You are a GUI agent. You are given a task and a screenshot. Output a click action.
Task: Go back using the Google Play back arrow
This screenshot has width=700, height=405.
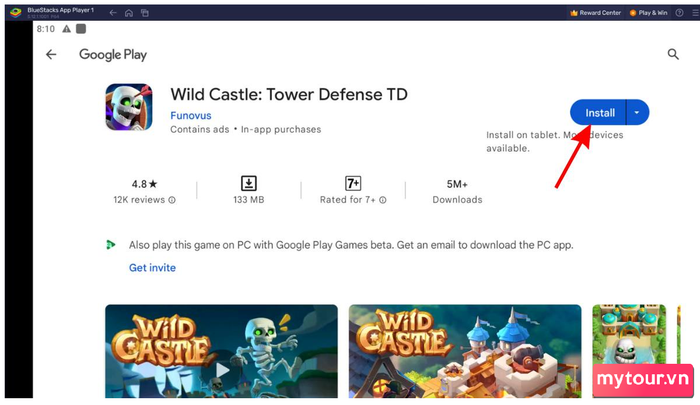pyautogui.click(x=51, y=54)
